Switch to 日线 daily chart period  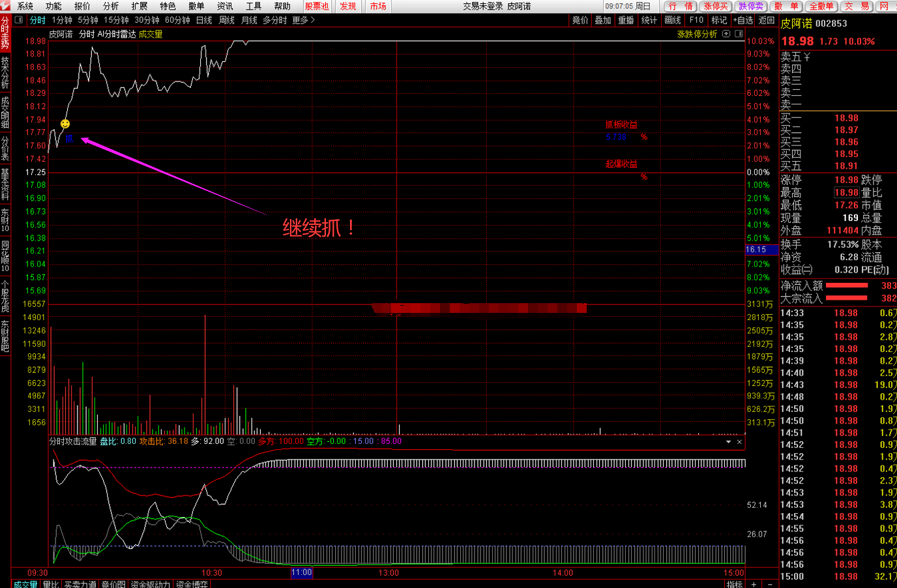(x=204, y=20)
